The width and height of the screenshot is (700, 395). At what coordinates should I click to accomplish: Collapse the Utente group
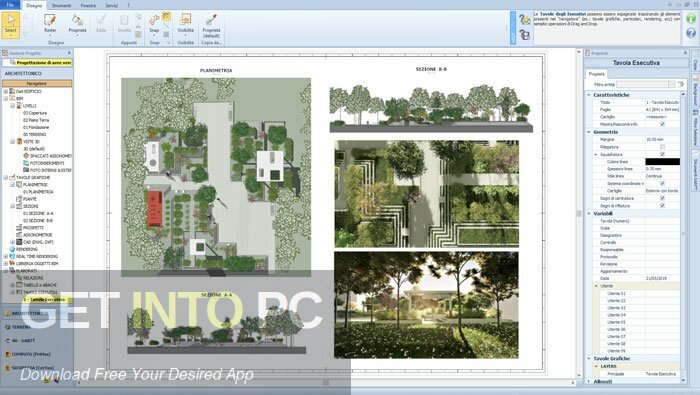click(x=596, y=286)
